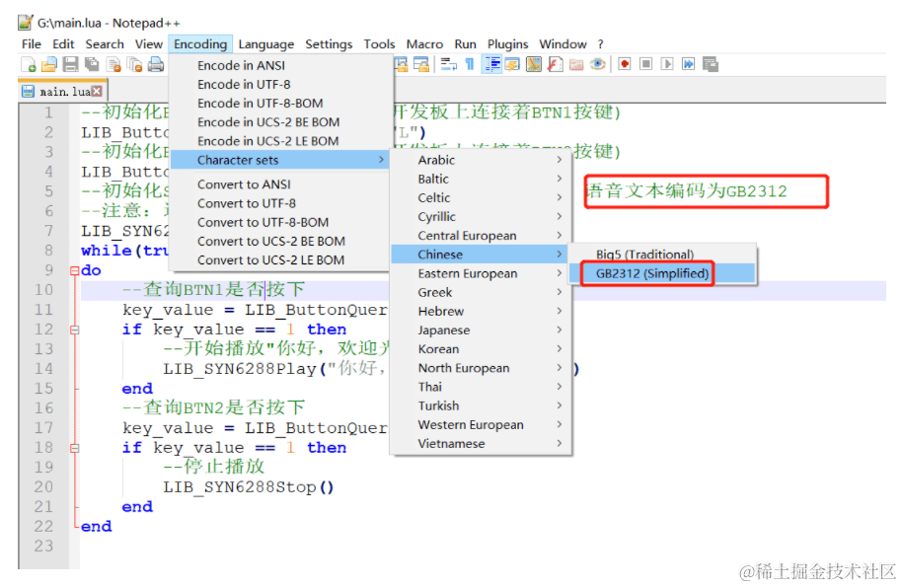903x588 pixels.
Task: Close the Encoding menu
Action: (200, 44)
